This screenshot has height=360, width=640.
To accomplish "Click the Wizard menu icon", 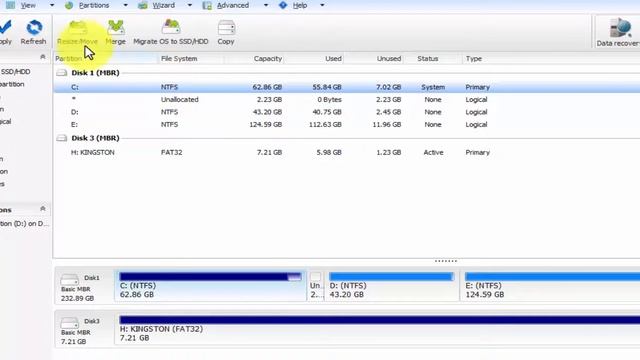I will pyautogui.click(x=142, y=5).
